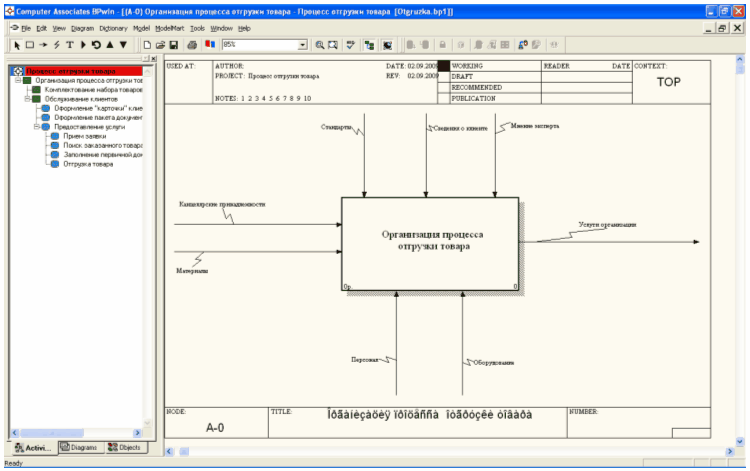
Task: Click the diagram vertical scroll-down arrow
Action: [x=740, y=442]
